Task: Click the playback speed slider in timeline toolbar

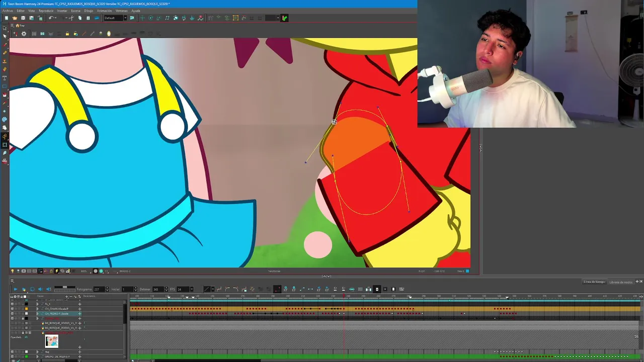Action: (64, 288)
